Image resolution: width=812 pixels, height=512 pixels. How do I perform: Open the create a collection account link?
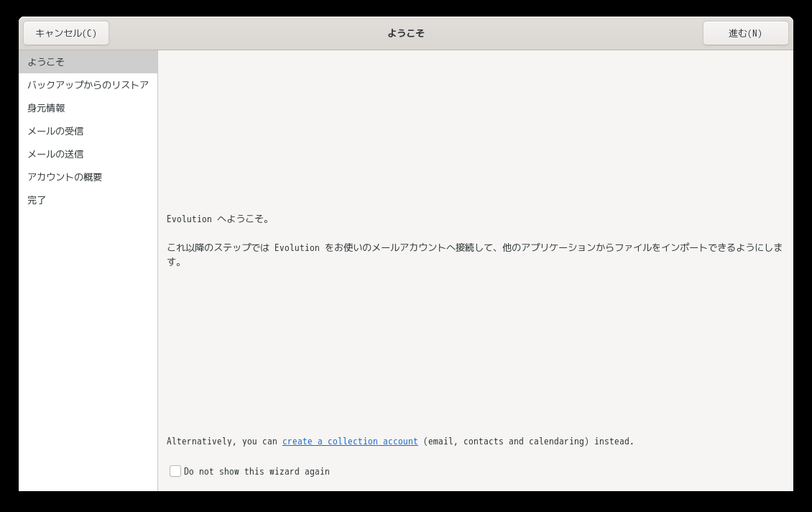point(350,441)
